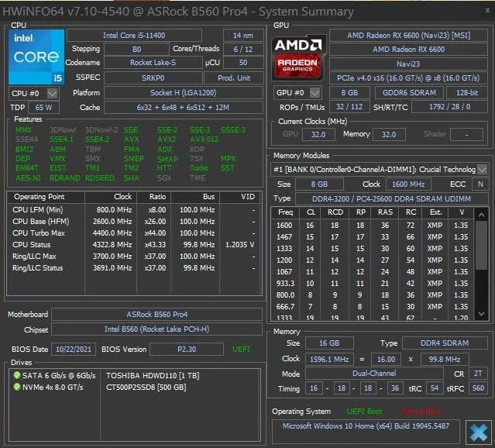Click the PCIe v4.0 x16 link field
Image resolution: width=495 pixels, height=448 pixels.
click(408, 78)
